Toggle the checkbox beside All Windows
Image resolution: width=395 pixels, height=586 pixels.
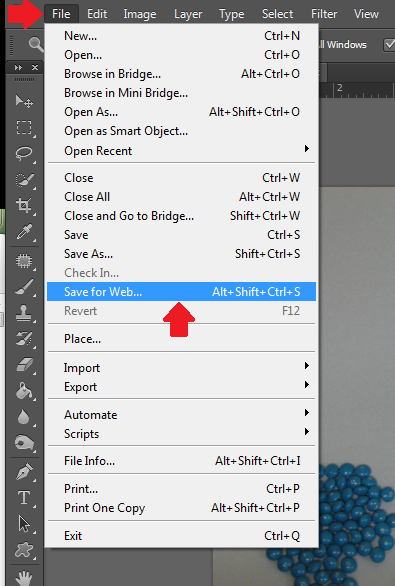[389, 45]
